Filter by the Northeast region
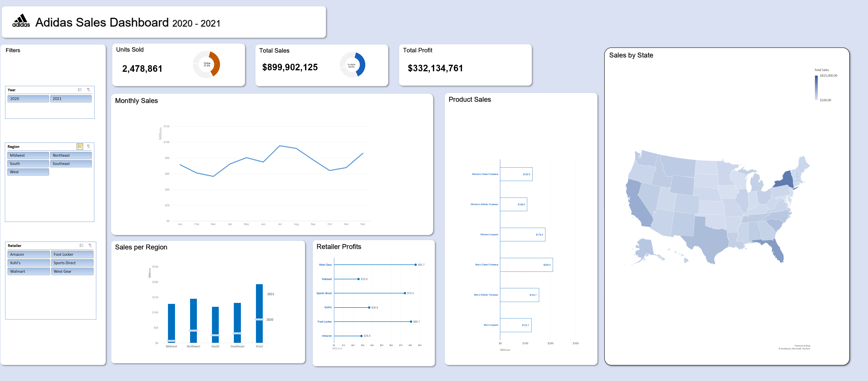This screenshot has height=381, width=868. (71, 155)
